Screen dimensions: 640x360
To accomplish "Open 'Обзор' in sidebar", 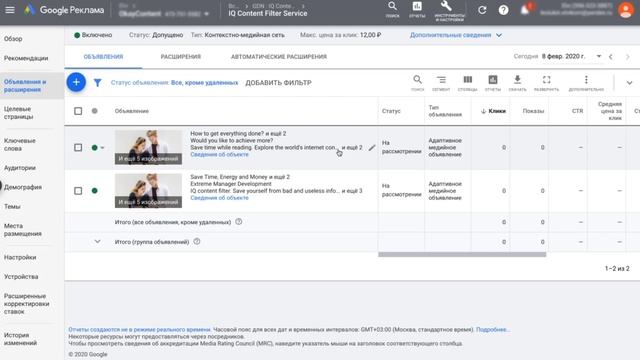I will tap(13, 39).
